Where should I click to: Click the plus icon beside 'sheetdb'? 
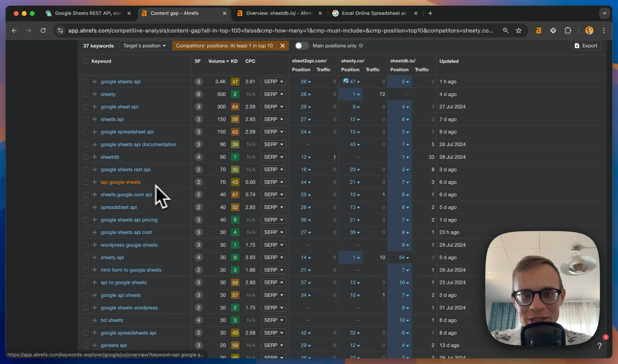(x=94, y=157)
